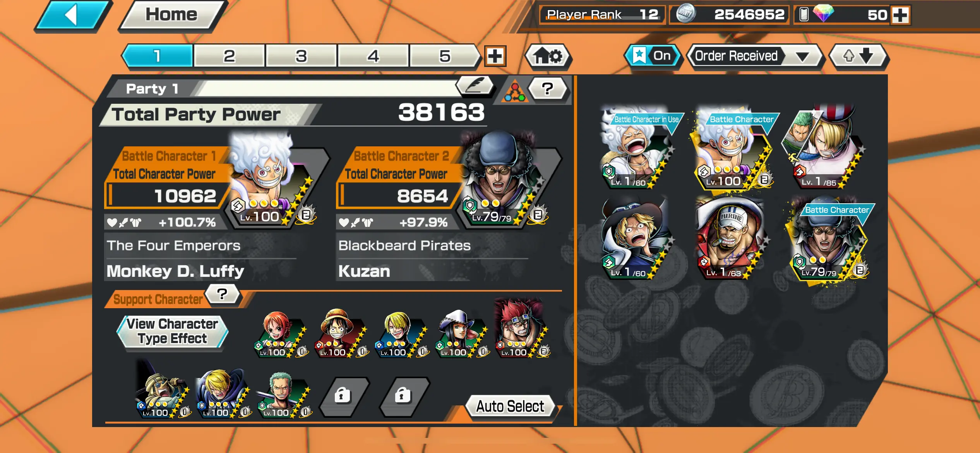Add gems with the plus icon
980x453 pixels.
(x=900, y=15)
